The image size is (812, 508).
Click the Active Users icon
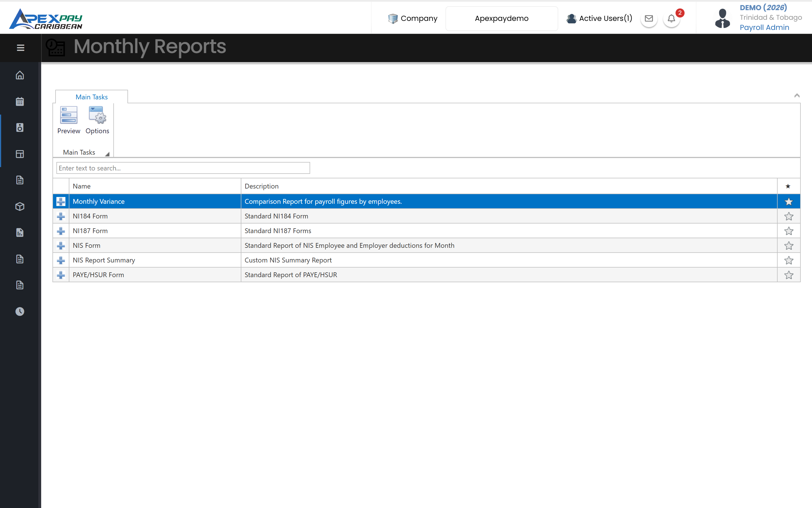click(x=572, y=18)
